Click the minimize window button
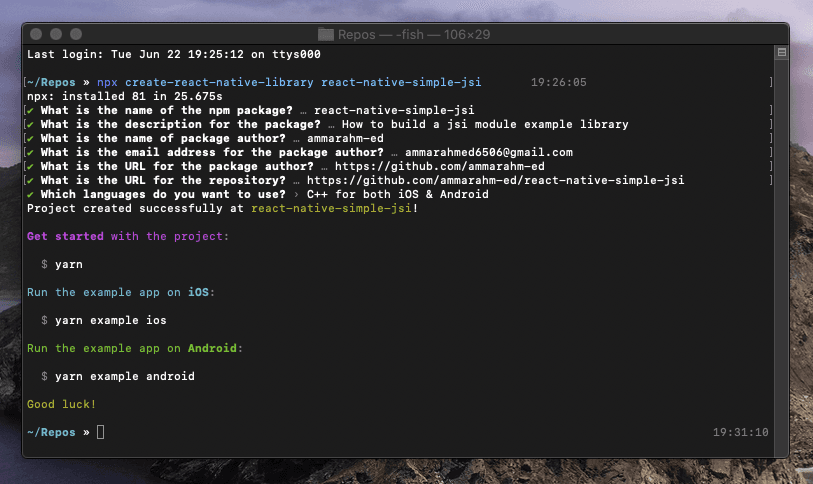The width and height of the screenshot is (813, 484). (x=56, y=34)
